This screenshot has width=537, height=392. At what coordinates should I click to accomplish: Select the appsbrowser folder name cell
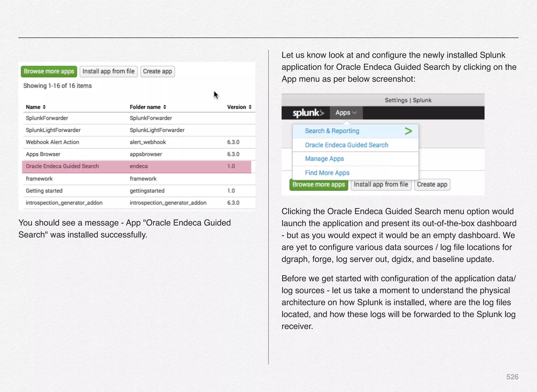pos(146,154)
